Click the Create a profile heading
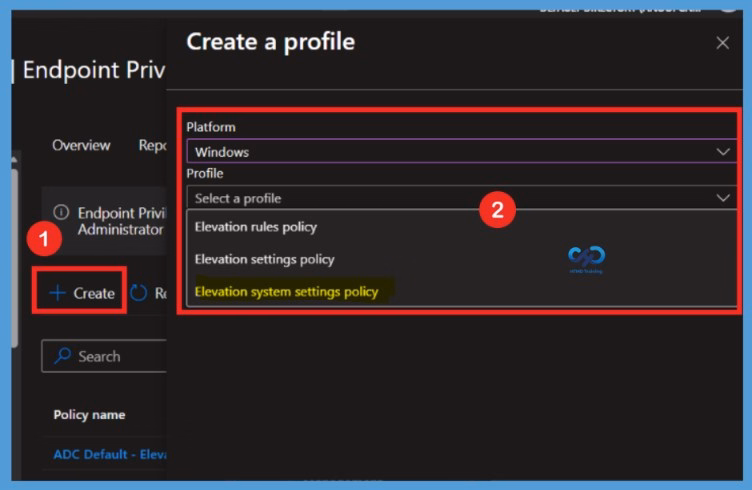 pos(271,42)
